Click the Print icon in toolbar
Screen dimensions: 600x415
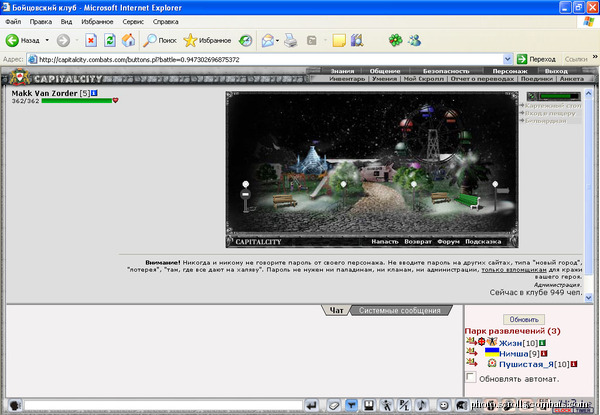(290, 40)
